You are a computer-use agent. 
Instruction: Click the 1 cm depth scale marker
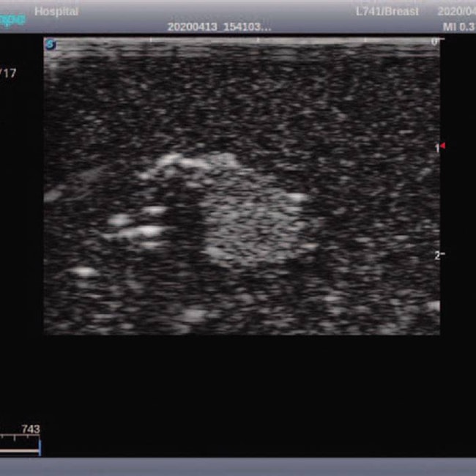click(x=436, y=148)
